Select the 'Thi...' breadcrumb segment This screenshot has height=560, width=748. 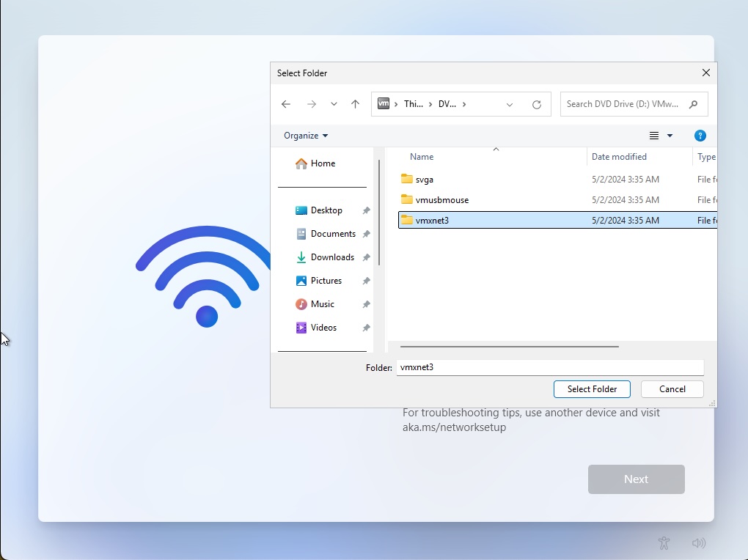point(413,104)
